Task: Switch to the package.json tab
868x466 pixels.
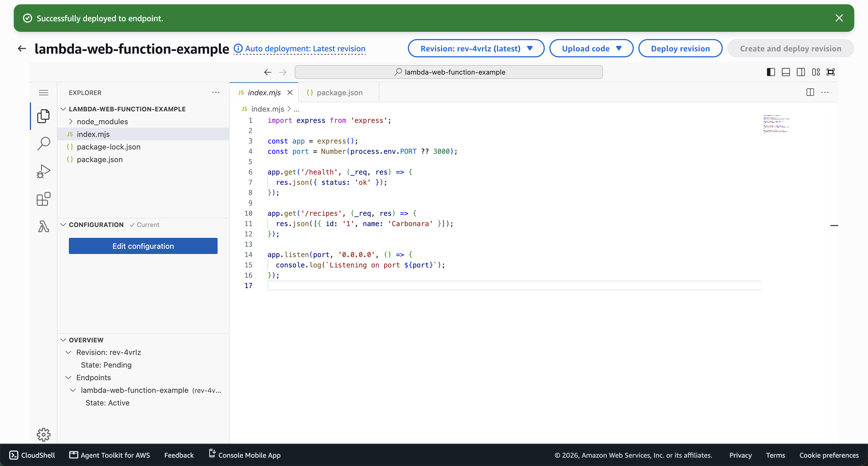Action: (x=339, y=93)
